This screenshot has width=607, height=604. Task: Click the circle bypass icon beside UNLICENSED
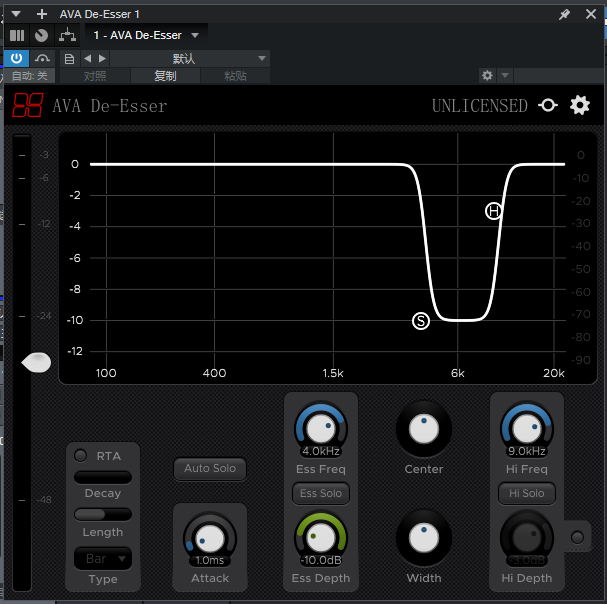coord(548,105)
